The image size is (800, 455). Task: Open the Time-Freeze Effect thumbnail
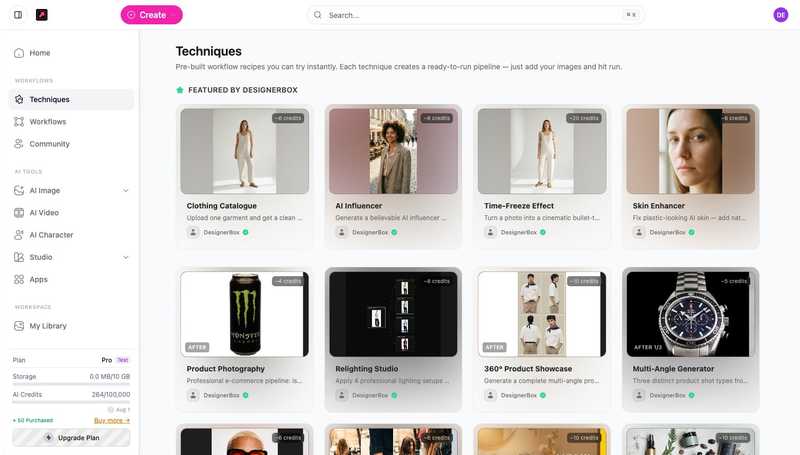click(x=542, y=151)
